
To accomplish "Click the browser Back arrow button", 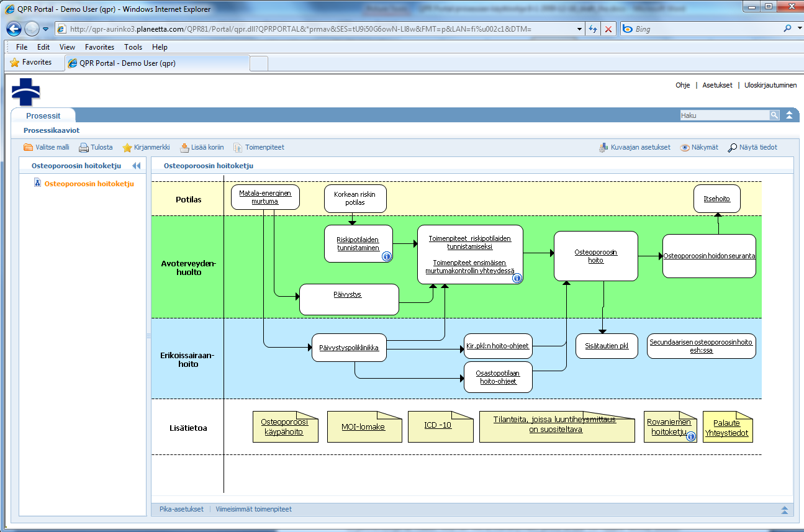I will pyautogui.click(x=14, y=29).
